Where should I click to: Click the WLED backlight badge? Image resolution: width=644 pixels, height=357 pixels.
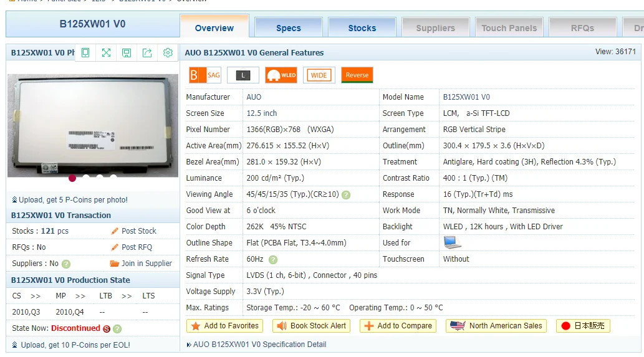(281, 75)
